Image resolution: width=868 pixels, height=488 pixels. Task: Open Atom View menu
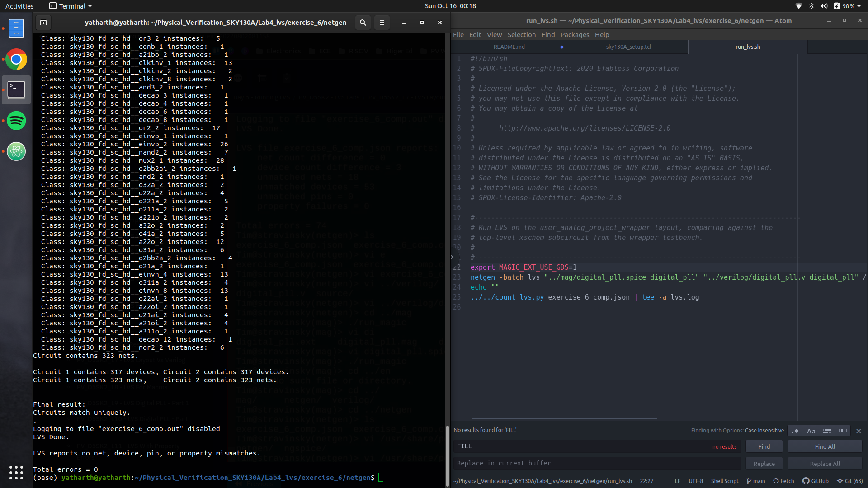[x=494, y=35]
